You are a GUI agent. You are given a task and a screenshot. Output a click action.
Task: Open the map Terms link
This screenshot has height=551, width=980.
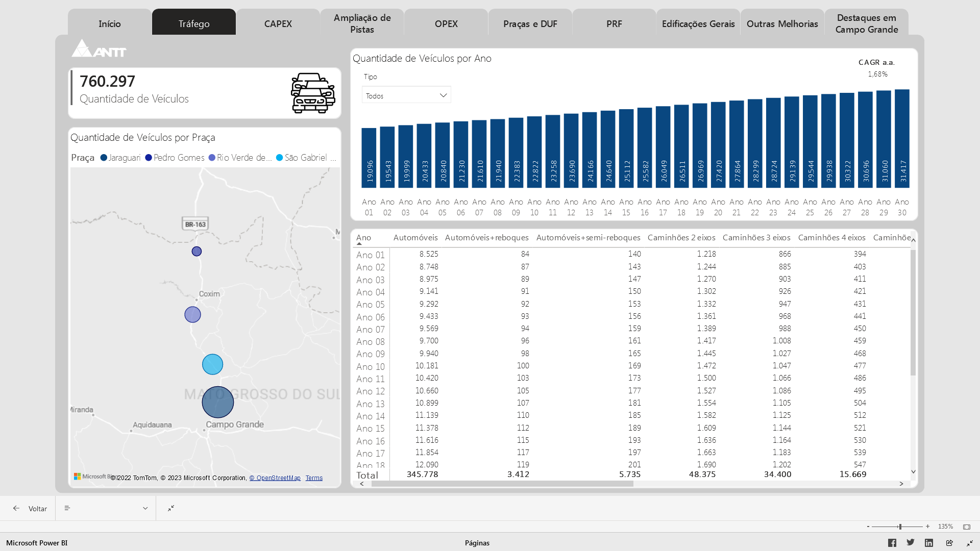314,478
